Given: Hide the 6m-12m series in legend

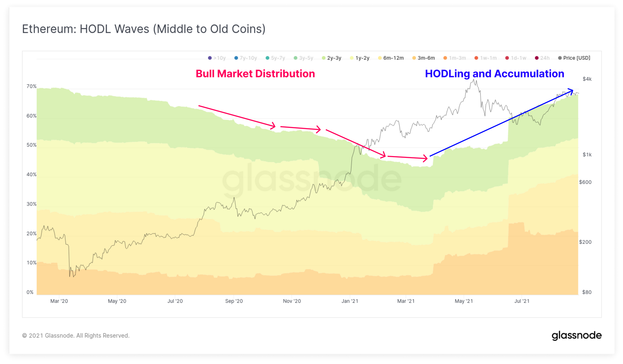Looking at the screenshot, I should (391, 58).
